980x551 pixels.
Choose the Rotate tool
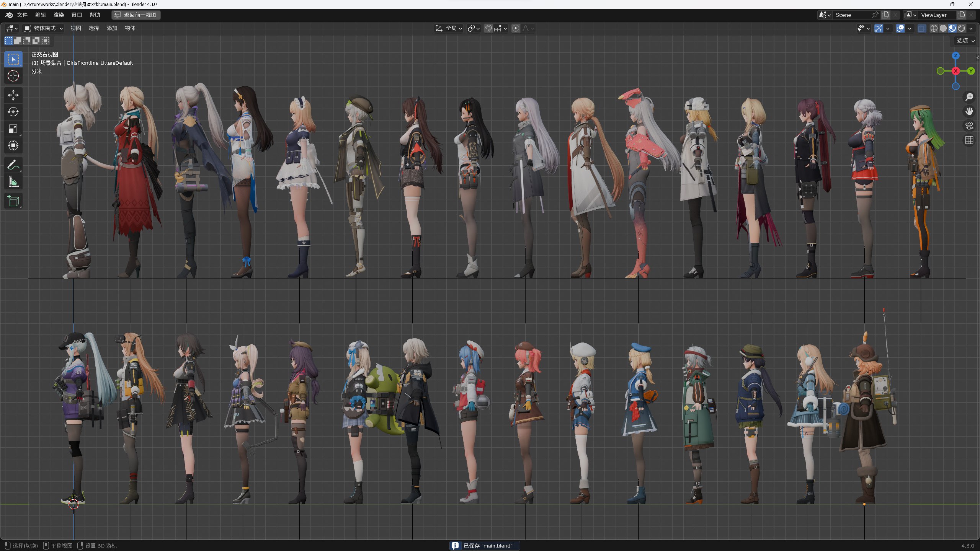[x=13, y=112]
